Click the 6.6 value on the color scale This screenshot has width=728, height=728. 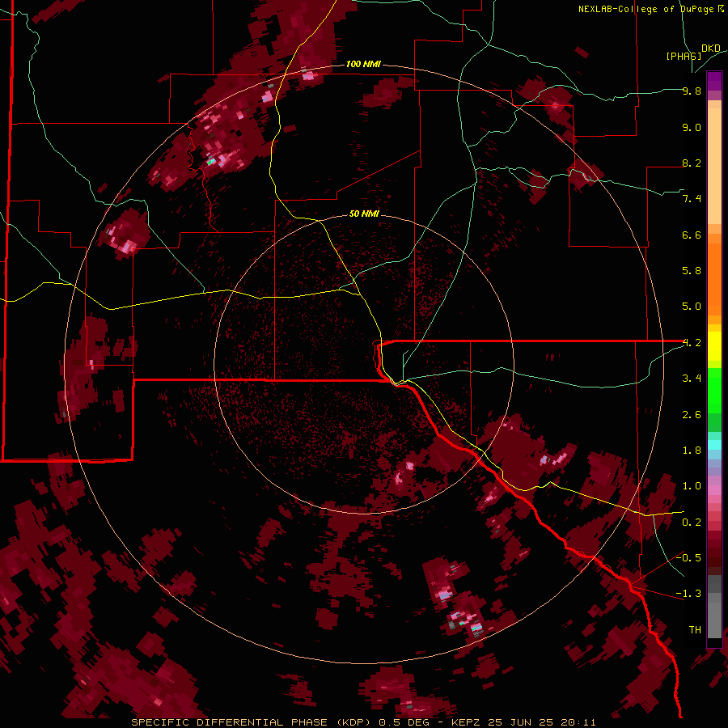tap(692, 235)
